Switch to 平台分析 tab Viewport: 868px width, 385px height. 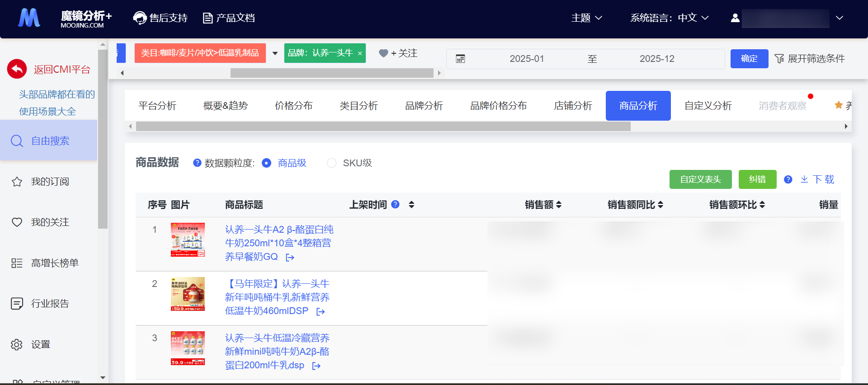click(x=157, y=106)
